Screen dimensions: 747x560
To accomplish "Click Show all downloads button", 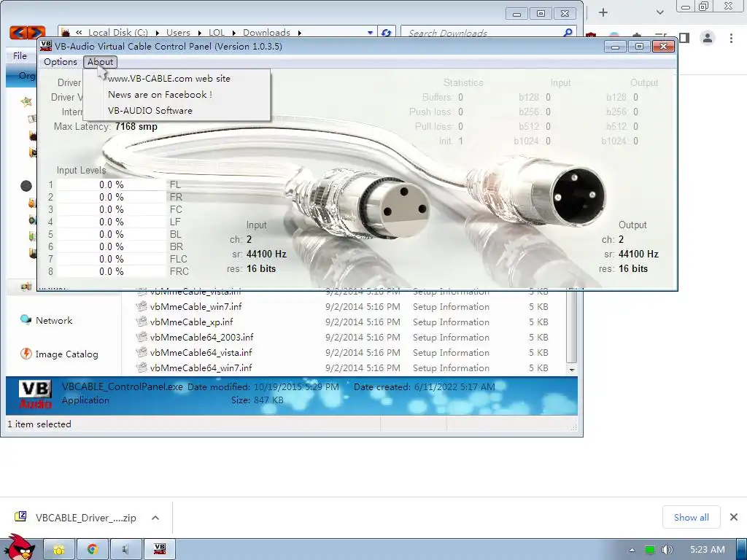I will 692,518.
